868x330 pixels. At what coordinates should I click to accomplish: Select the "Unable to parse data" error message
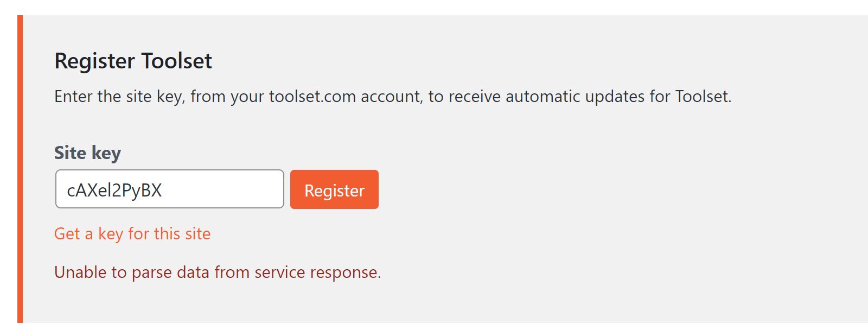click(x=217, y=272)
